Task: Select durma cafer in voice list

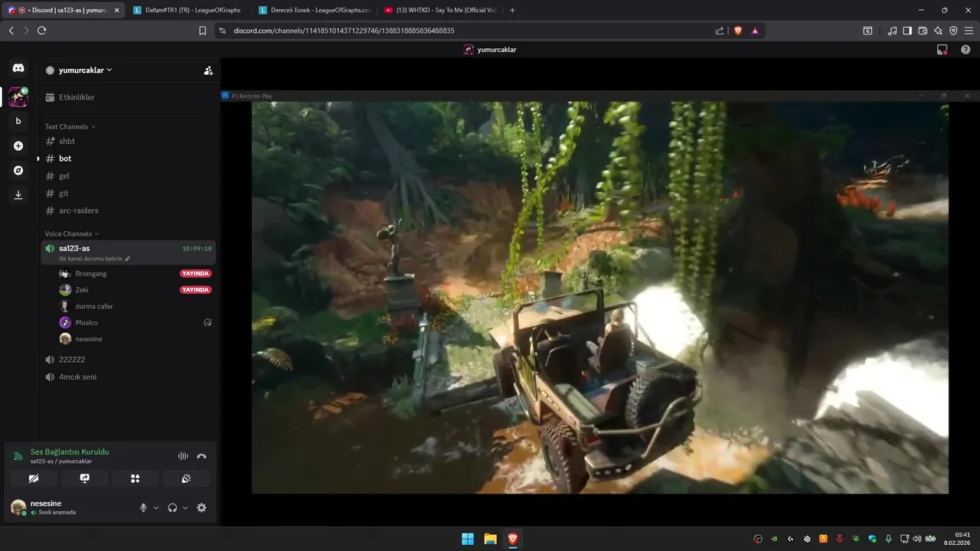Action: tap(135, 306)
